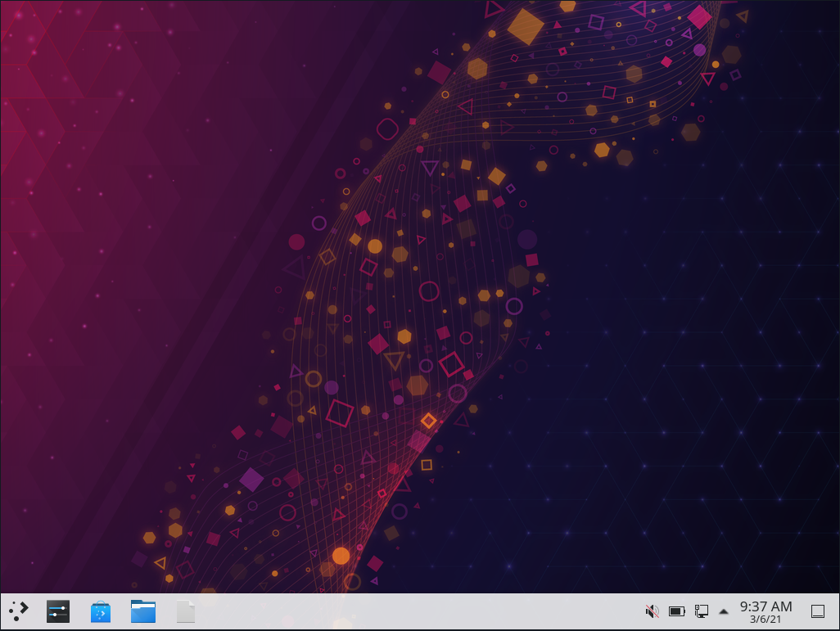
Task: Click the 3/6/21 date text
Action: tap(765, 620)
